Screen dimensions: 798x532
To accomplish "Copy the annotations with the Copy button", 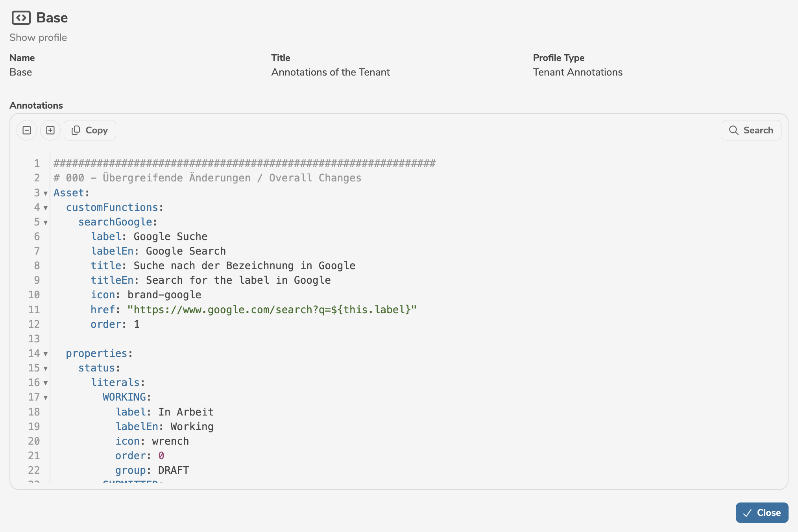I will (90, 130).
